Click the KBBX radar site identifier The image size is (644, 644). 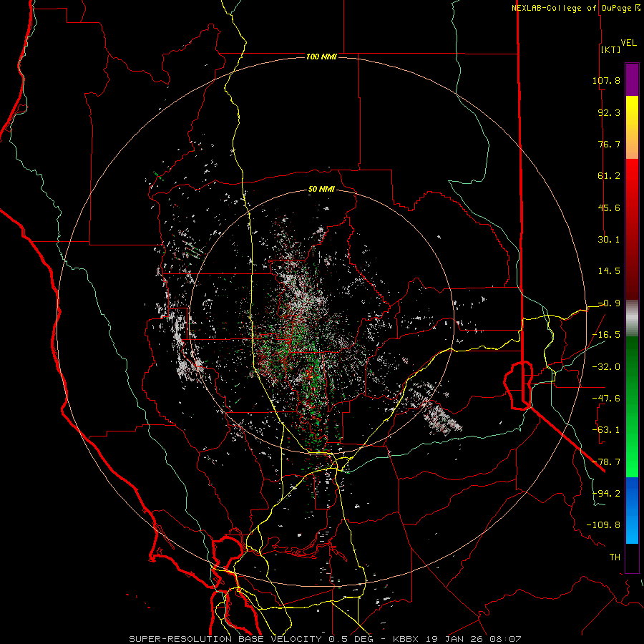click(406, 639)
